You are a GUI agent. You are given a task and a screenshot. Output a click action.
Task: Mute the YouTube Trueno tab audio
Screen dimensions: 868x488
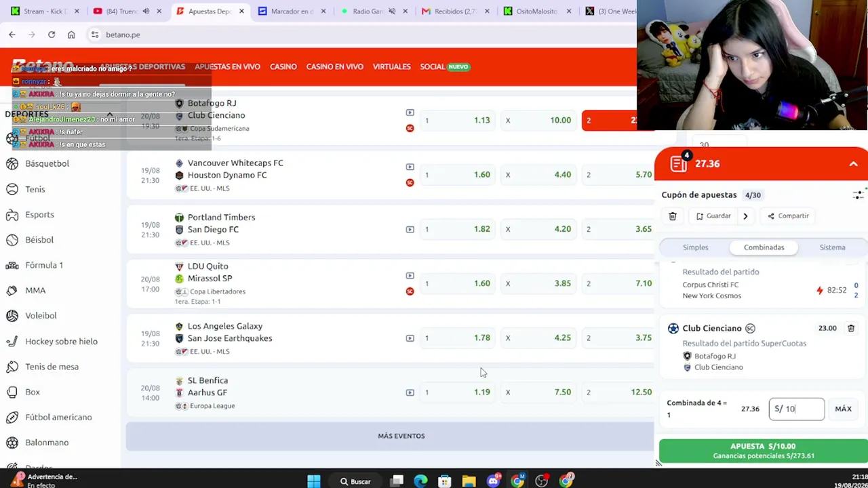[x=146, y=12]
